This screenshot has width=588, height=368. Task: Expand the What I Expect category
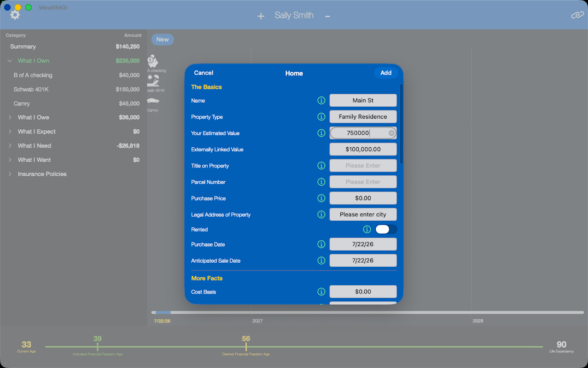pyautogui.click(x=10, y=132)
